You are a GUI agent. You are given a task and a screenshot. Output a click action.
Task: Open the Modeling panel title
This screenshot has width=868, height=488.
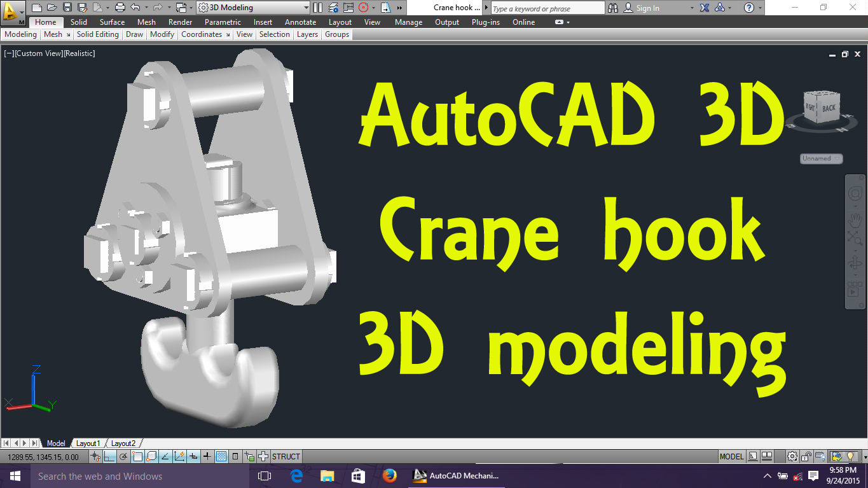pos(20,34)
